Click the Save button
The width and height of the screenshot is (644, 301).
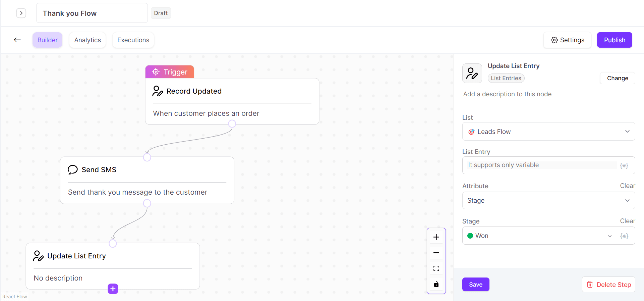[475, 285]
